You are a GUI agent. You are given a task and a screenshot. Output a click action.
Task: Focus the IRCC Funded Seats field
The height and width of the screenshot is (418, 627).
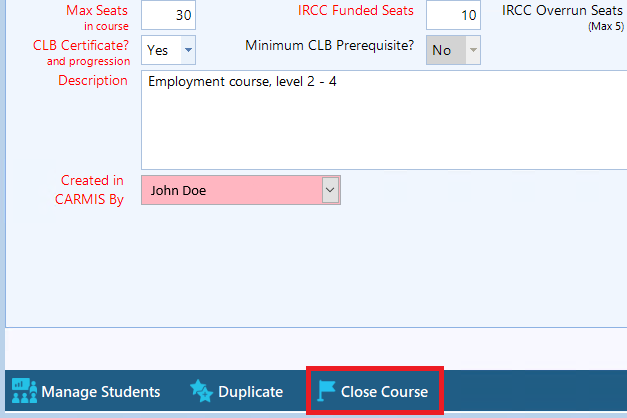tap(454, 15)
